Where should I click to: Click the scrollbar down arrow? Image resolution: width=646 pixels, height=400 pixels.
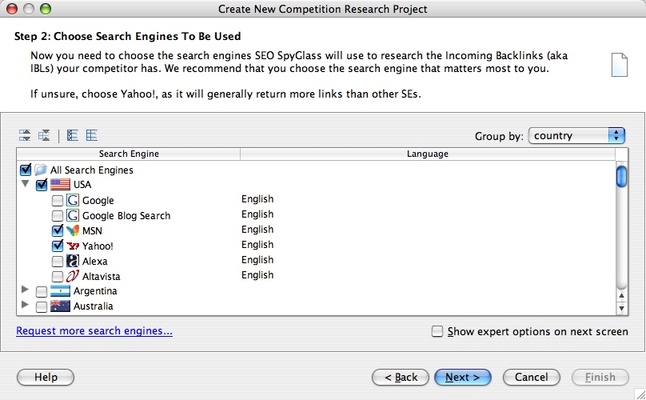click(x=622, y=308)
